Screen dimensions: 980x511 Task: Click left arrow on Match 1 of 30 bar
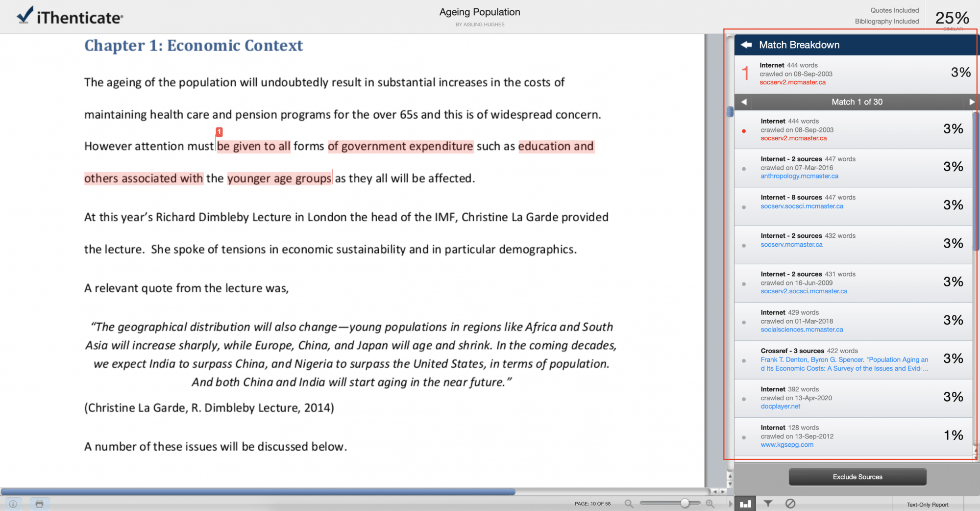pyautogui.click(x=743, y=102)
